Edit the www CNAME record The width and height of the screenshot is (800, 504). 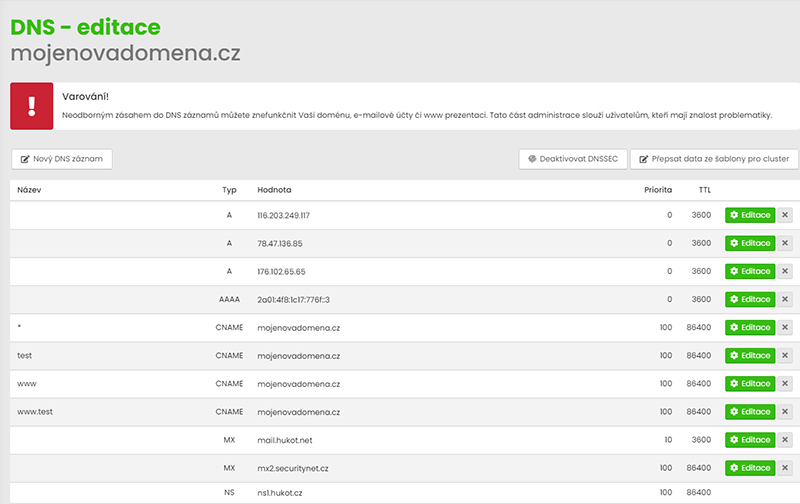(749, 383)
